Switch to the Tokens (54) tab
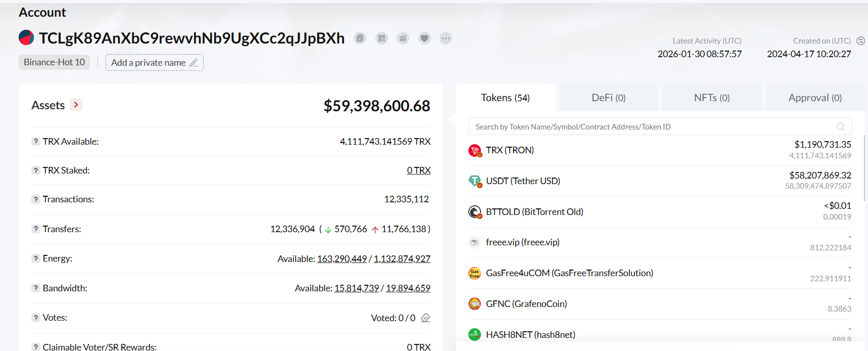The image size is (868, 351). point(505,98)
